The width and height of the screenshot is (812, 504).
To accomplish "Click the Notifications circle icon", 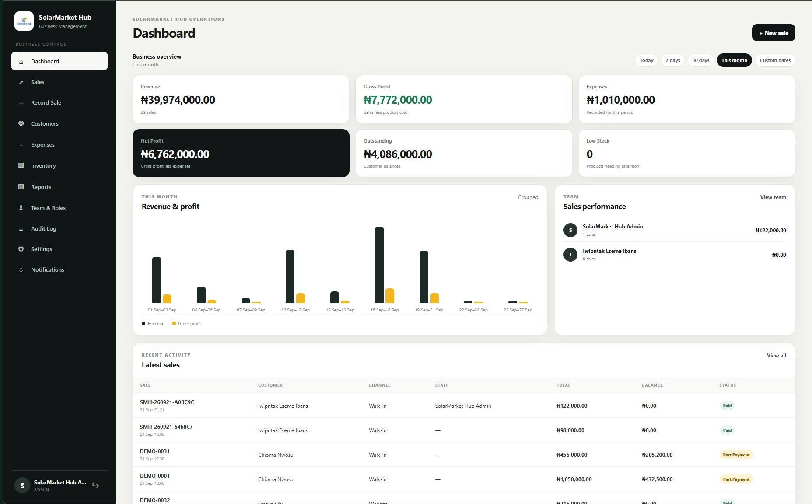I will 21,270.
